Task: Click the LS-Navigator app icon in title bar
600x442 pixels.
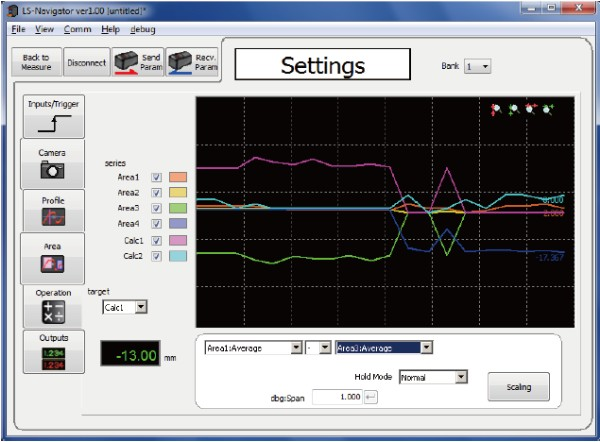Action: 13,11
